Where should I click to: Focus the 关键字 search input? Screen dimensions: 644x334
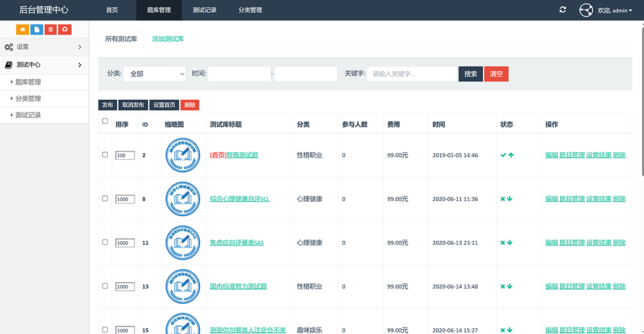[x=412, y=74]
